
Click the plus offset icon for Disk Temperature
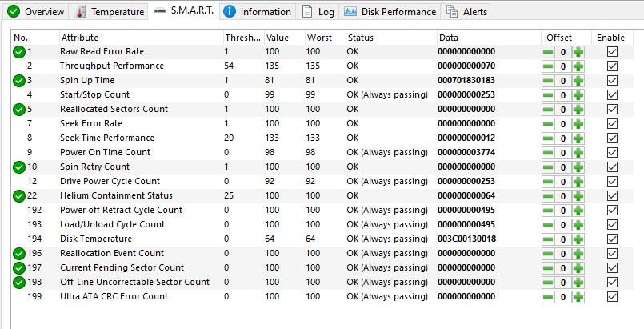[x=578, y=239]
